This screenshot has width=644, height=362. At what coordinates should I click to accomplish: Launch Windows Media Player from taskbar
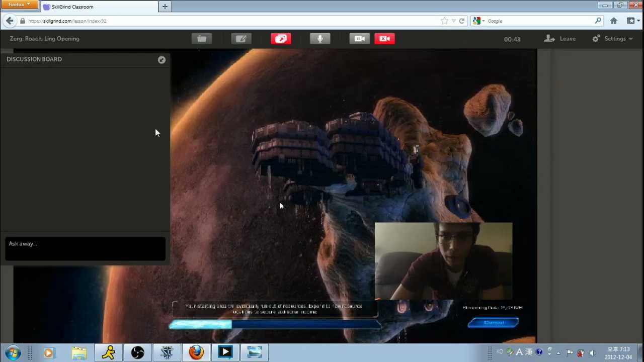tap(49, 353)
